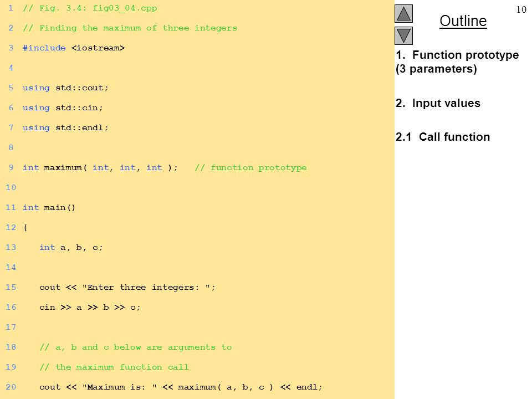Click the '#include' directive on line 3
Screen dimensions: 532x399
(x=44, y=48)
